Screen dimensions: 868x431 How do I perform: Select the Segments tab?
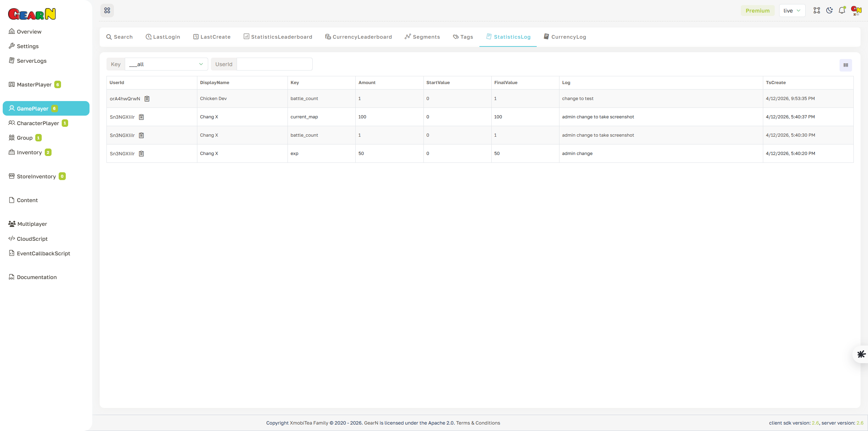pyautogui.click(x=422, y=37)
